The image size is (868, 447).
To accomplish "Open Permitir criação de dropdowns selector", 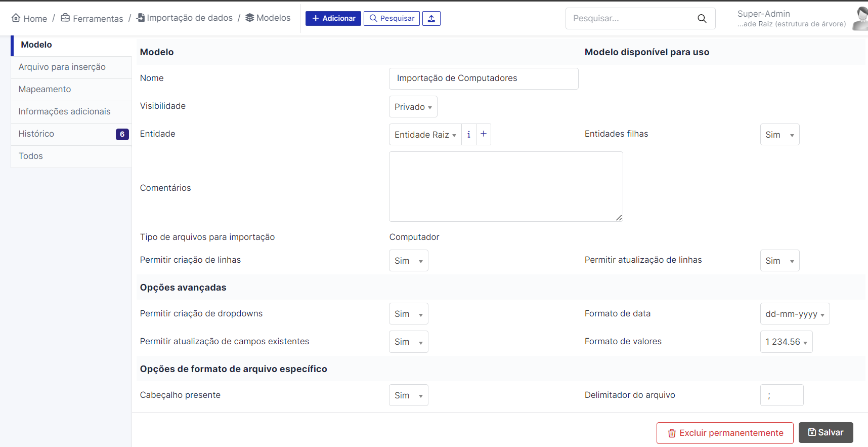I will [409, 314].
